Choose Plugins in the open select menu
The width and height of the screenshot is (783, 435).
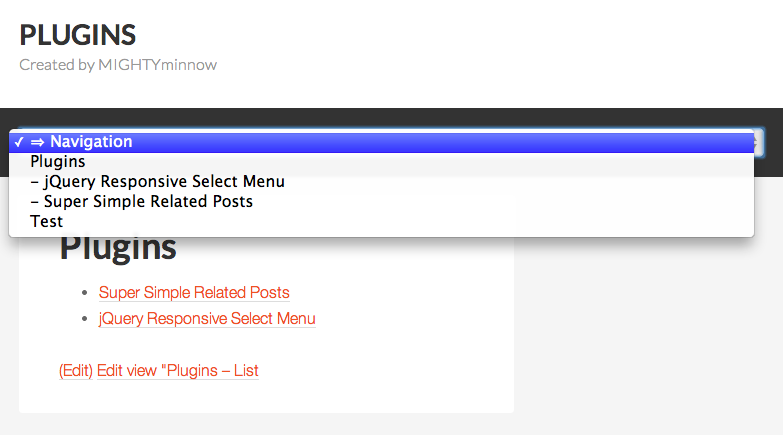[382, 162]
